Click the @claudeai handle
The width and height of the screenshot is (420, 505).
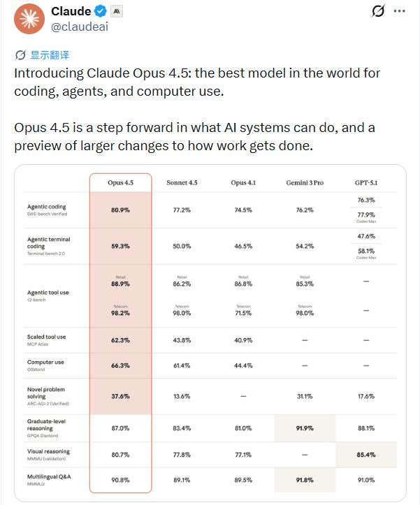click(x=80, y=27)
